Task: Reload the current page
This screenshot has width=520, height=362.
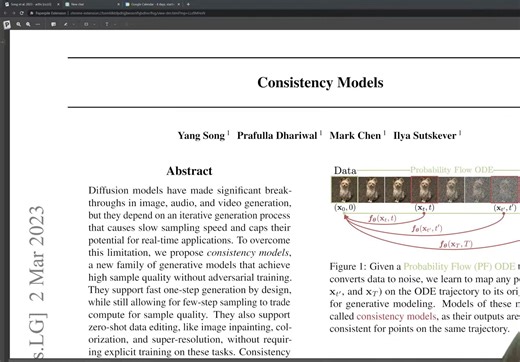Action: click(x=22, y=13)
